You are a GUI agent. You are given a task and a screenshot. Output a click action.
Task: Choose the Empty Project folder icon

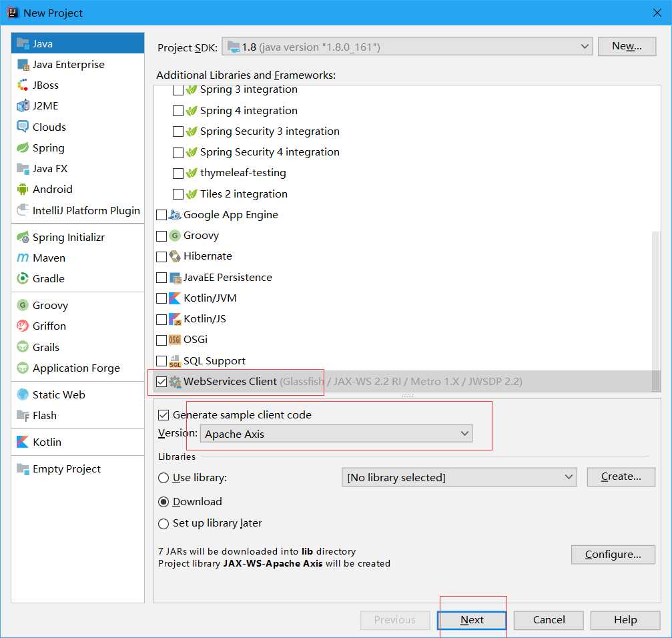(23, 468)
